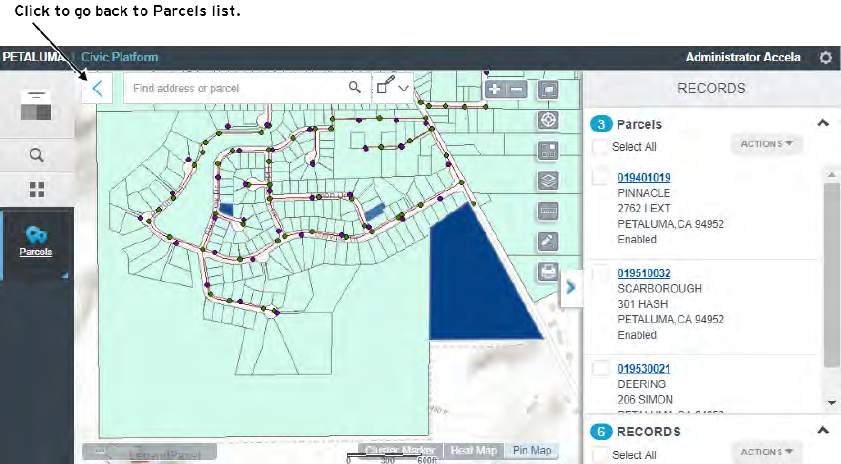Select the measure ruler tool
841x464 pixels.
click(x=548, y=211)
